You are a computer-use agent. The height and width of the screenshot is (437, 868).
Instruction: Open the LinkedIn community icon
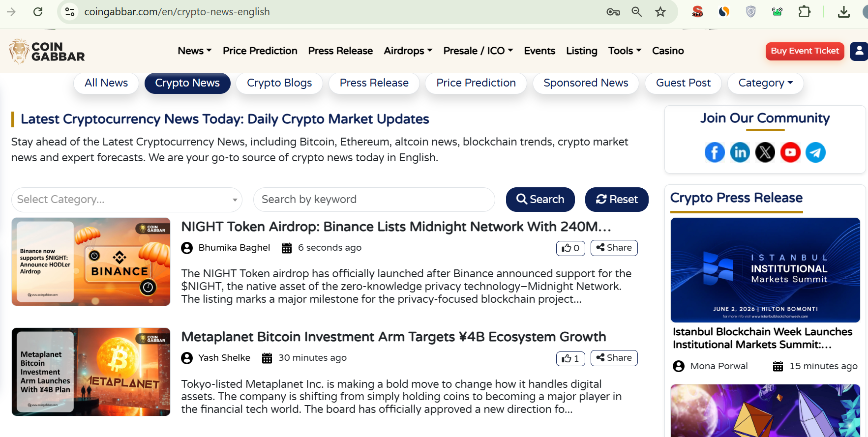coord(740,152)
